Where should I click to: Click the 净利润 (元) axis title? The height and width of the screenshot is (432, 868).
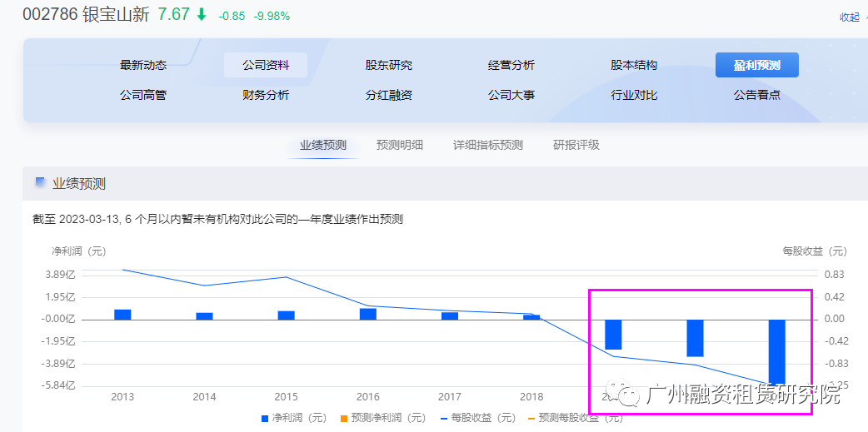point(78,251)
